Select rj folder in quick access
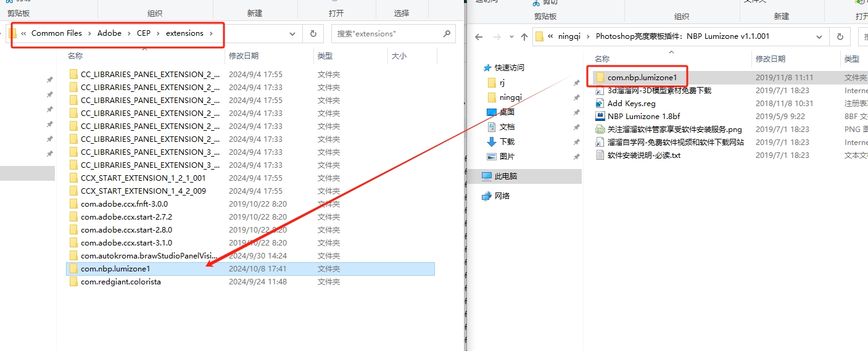The height and width of the screenshot is (351, 868). click(503, 82)
